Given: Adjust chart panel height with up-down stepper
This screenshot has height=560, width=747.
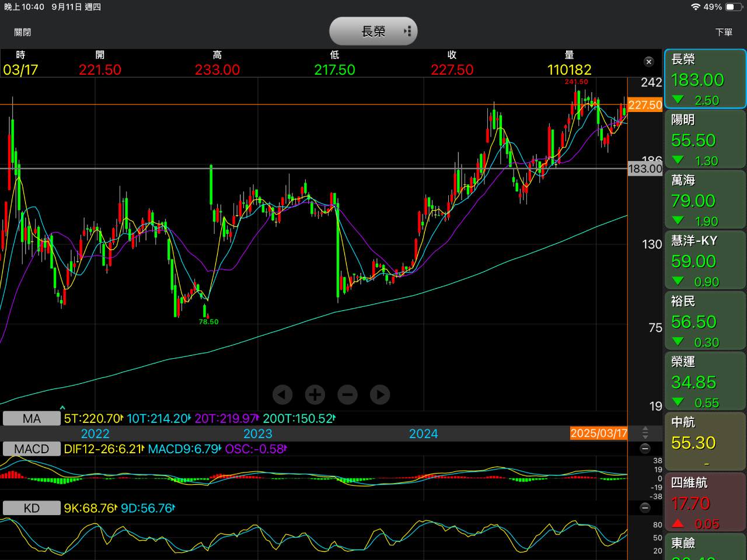Looking at the screenshot, I should coord(645,433).
